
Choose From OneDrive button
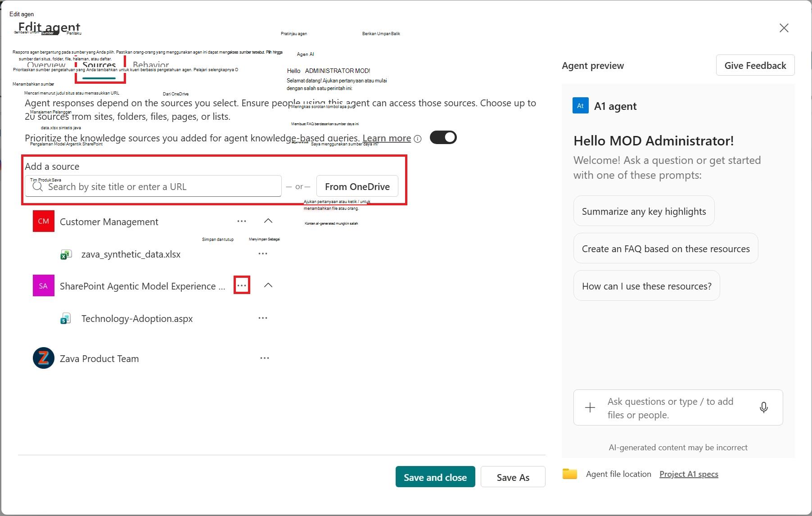pos(357,186)
